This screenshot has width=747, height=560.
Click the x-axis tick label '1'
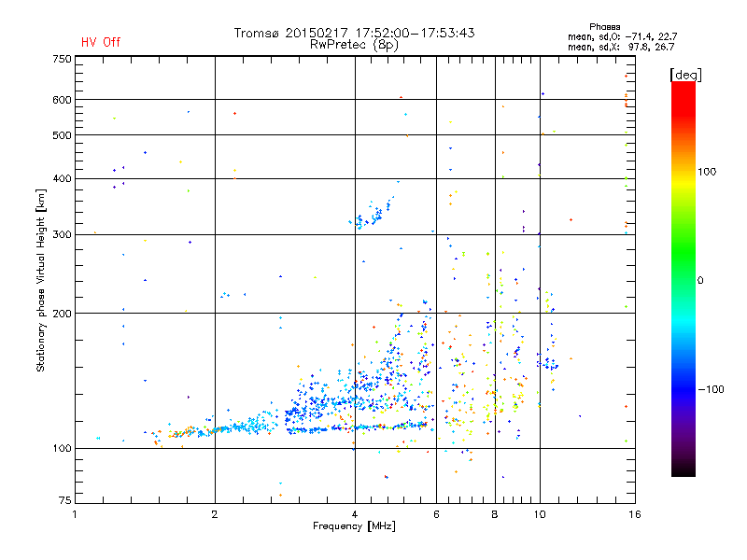pyautogui.click(x=75, y=514)
